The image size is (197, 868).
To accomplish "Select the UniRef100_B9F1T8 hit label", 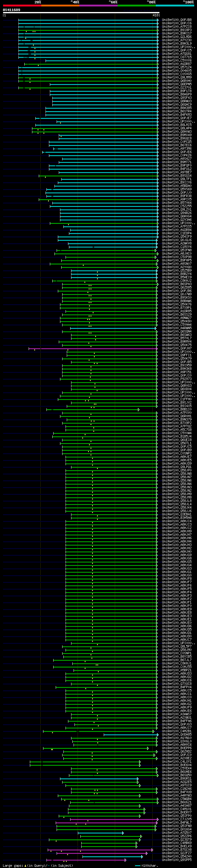I will coord(177,91).
